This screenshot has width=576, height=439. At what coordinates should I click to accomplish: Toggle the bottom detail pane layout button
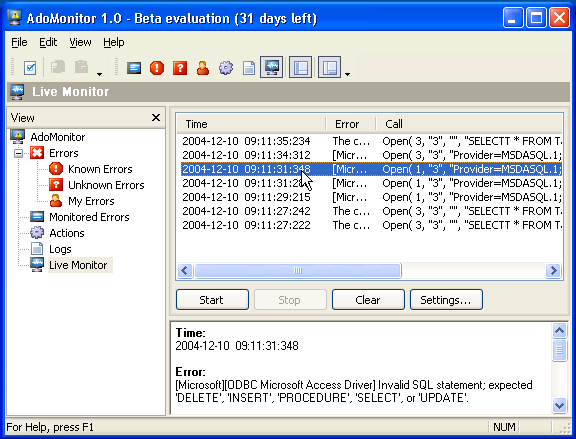[329, 67]
